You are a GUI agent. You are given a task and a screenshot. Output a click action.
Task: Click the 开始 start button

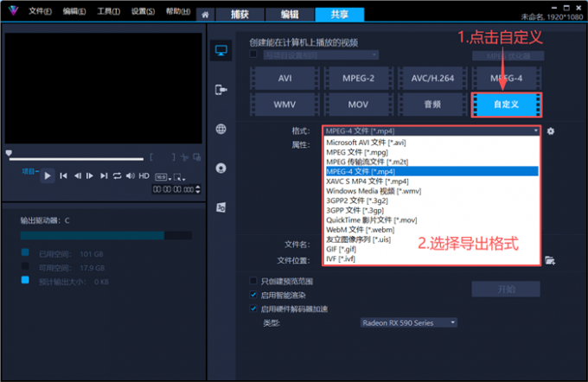pyautogui.click(x=506, y=289)
